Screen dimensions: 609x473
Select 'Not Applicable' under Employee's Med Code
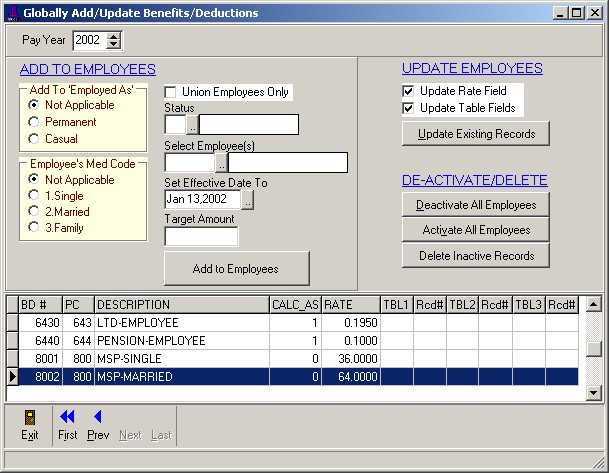(x=34, y=179)
